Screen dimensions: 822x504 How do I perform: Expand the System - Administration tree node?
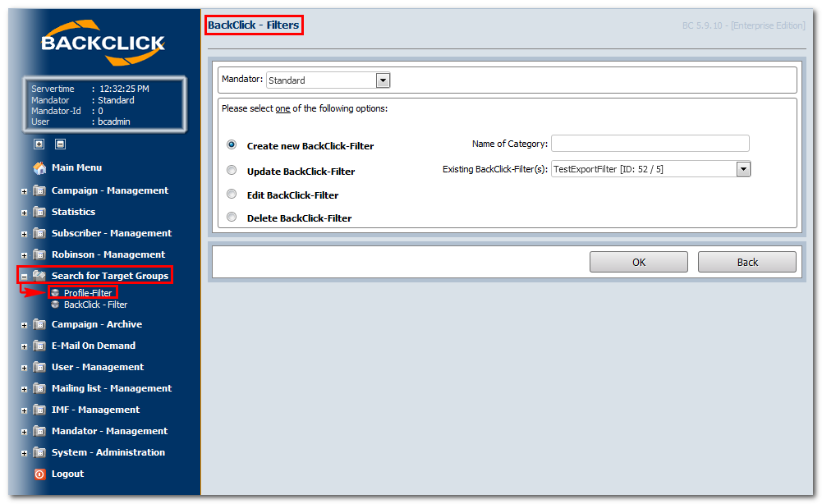pyautogui.click(x=24, y=453)
